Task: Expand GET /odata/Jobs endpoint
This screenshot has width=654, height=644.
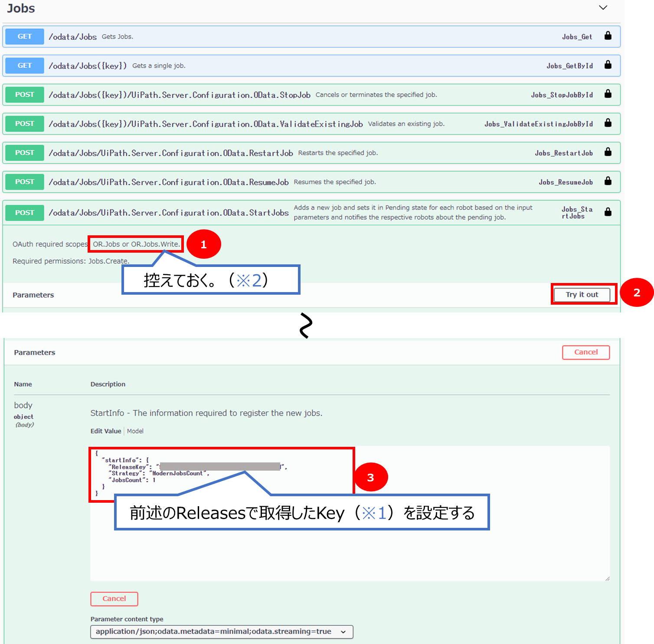Action: coord(311,37)
